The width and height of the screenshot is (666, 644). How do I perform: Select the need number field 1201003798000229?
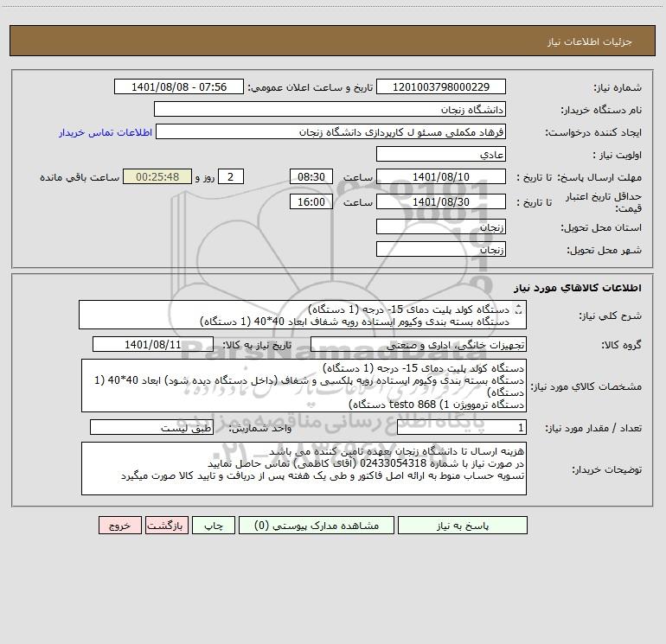[x=441, y=86]
